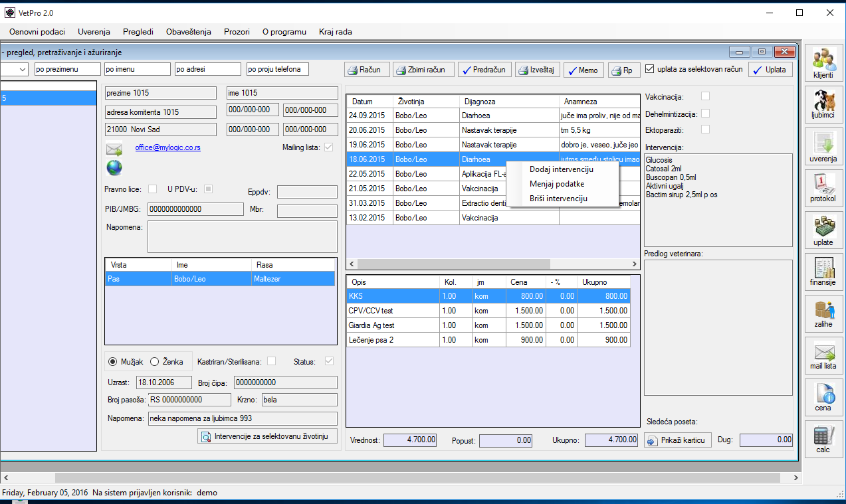Enable the Vakcinacija checkbox

[705, 97]
